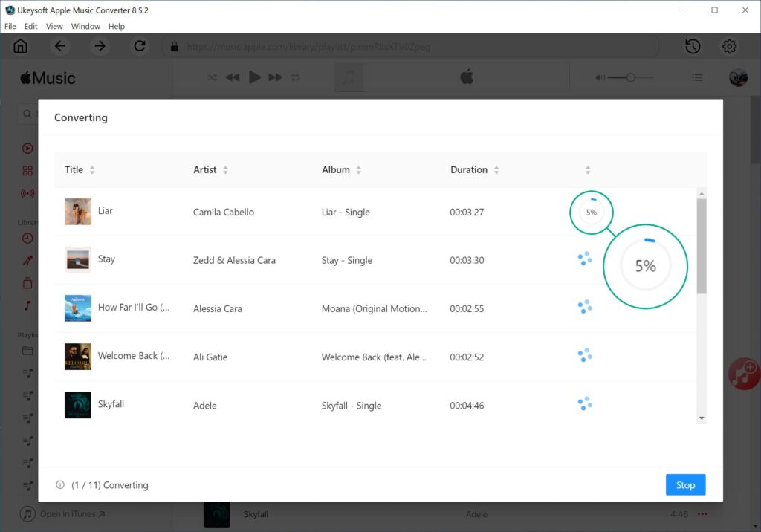Open the View menu
The height and width of the screenshot is (532, 761).
tap(54, 26)
